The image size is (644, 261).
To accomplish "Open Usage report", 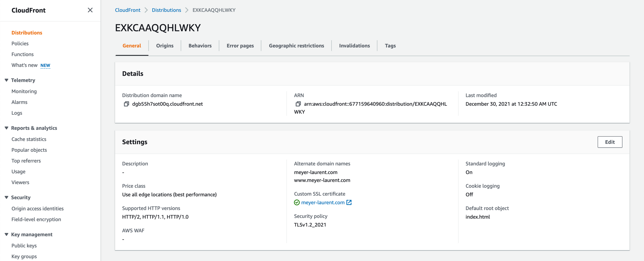I will 18,171.
